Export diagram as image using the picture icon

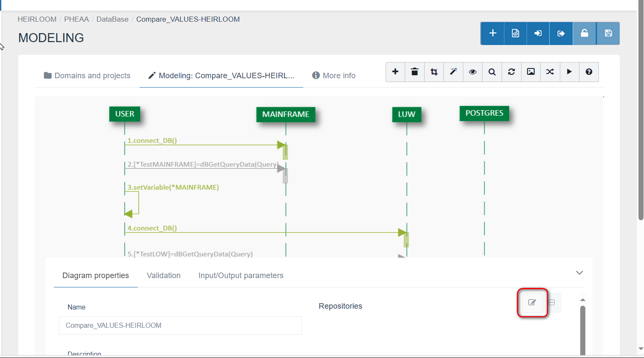[x=531, y=72]
